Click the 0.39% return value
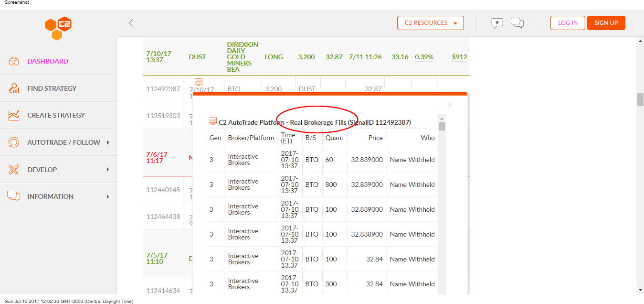Viewport: 644px width, 304px height. 424,57
